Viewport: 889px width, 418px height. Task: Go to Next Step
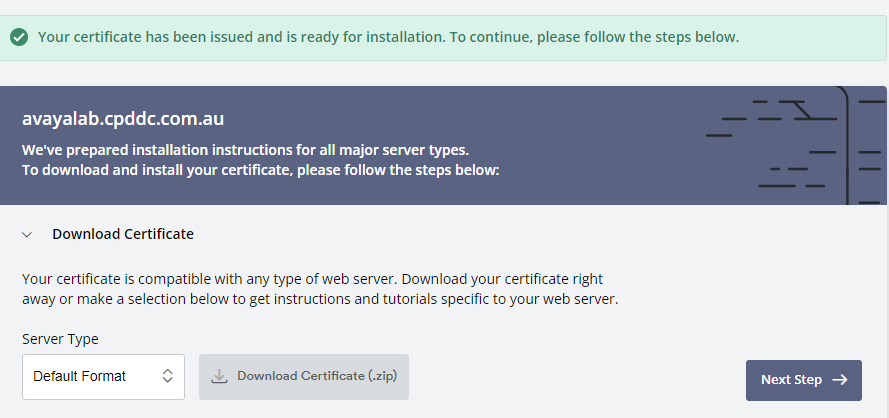point(803,380)
